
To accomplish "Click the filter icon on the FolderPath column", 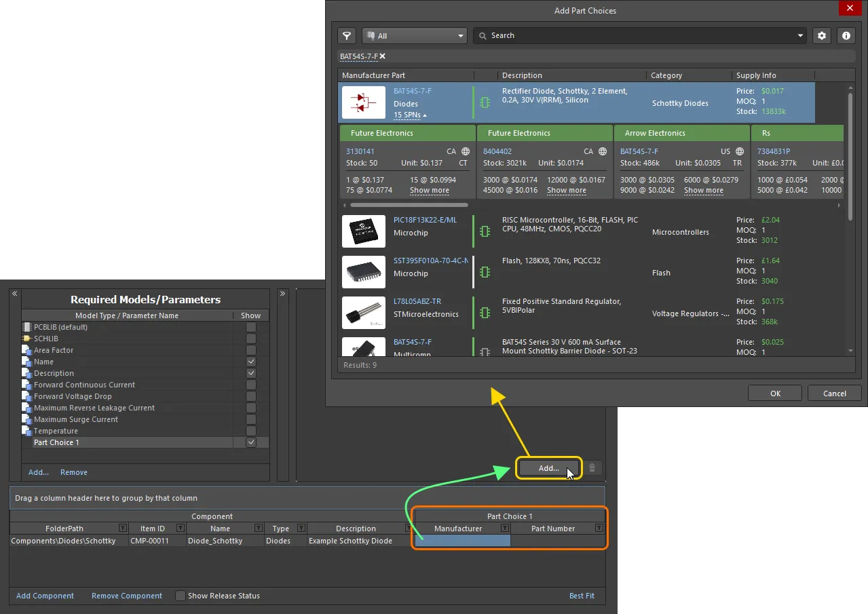I will pos(123,529).
